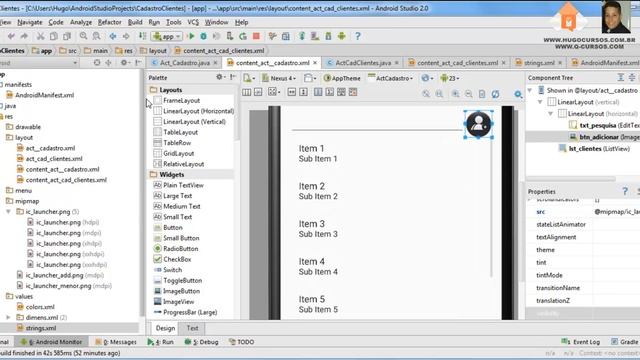Viewport: 640px width, 360px height.
Task: Open Help via the blue question mark
Action: click(358, 36)
